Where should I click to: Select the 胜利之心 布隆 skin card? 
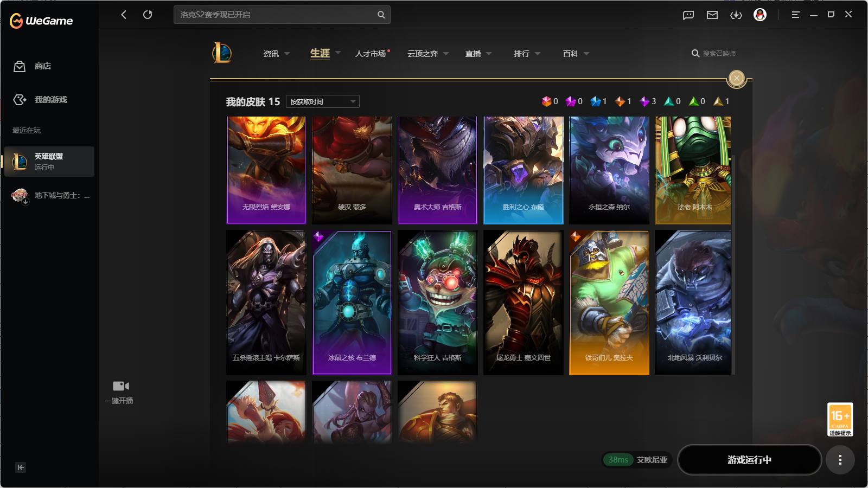(524, 170)
